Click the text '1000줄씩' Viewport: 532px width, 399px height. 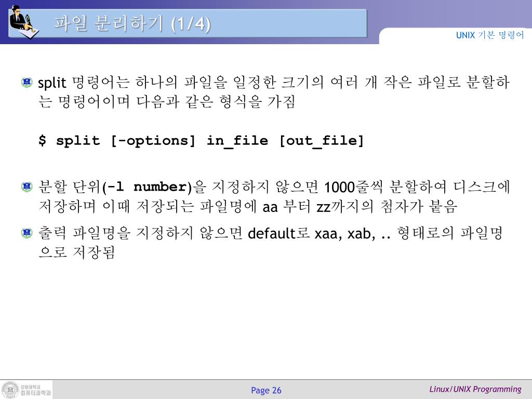353,187
